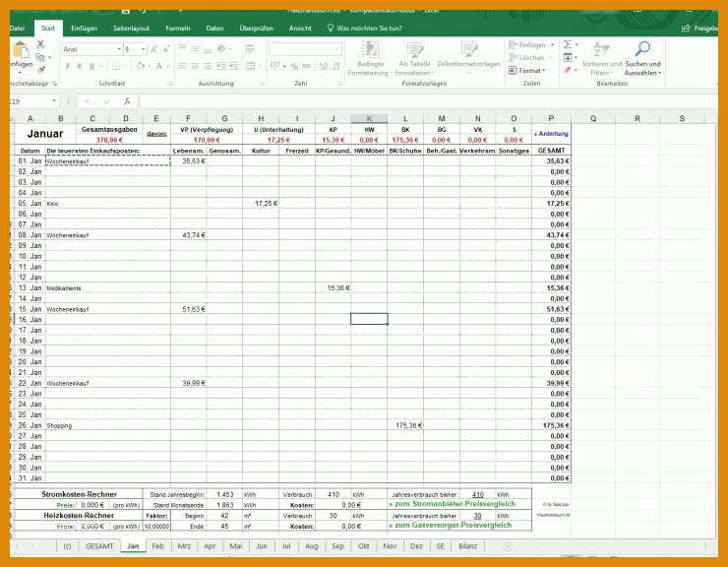Image resolution: width=728 pixels, height=567 pixels.
Task: Open the Daten ribbon tab
Action: pos(214,28)
